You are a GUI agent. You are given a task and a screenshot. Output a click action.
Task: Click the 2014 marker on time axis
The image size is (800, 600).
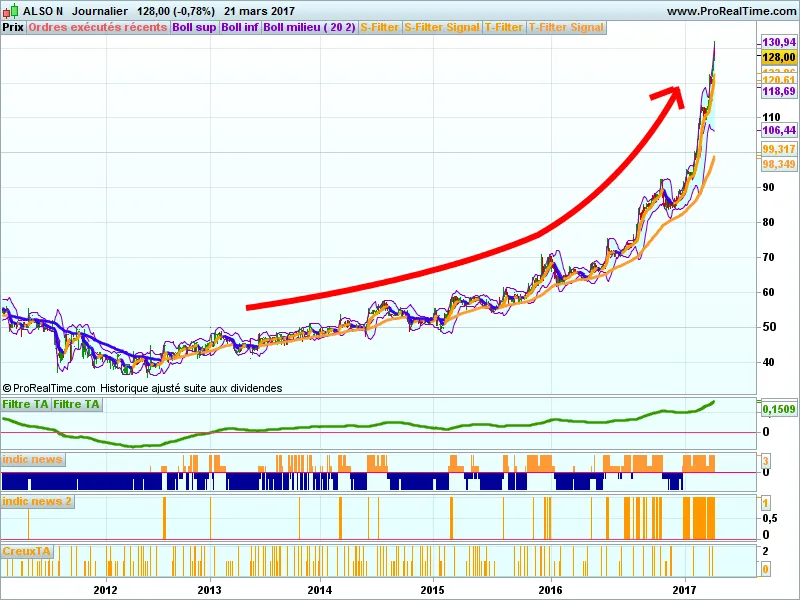[x=320, y=589]
